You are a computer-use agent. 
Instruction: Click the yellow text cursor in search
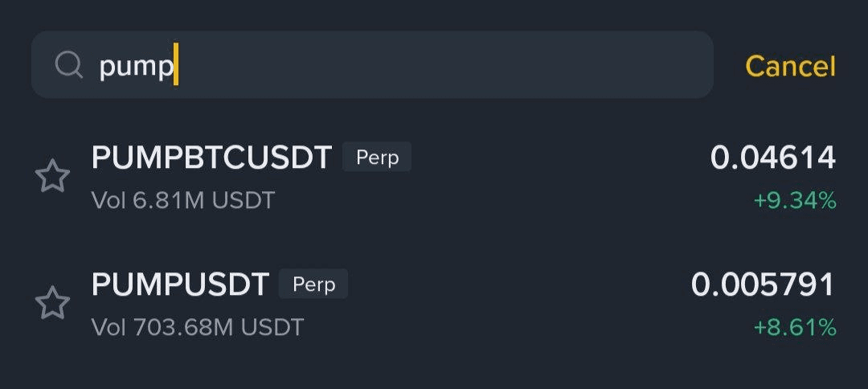click(x=176, y=64)
